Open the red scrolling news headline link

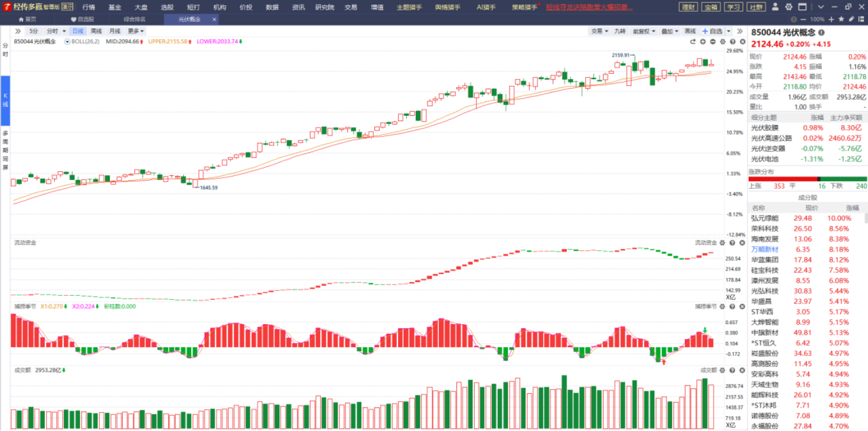[x=589, y=7]
